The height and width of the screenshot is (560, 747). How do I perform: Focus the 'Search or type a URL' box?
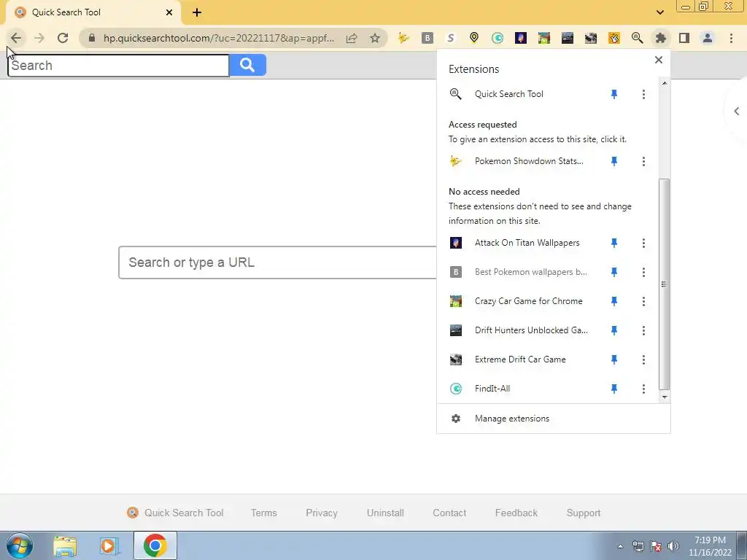point(277,262)
